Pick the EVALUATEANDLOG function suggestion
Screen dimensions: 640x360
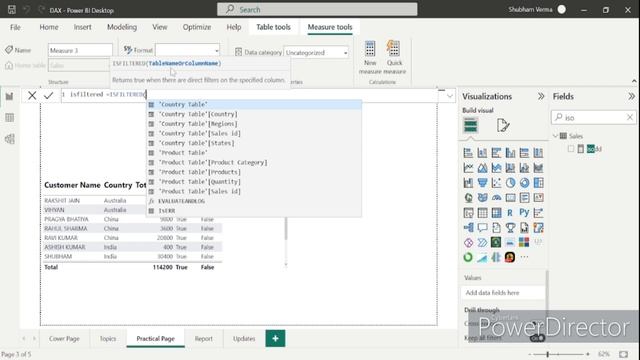[x=254, y=201]
